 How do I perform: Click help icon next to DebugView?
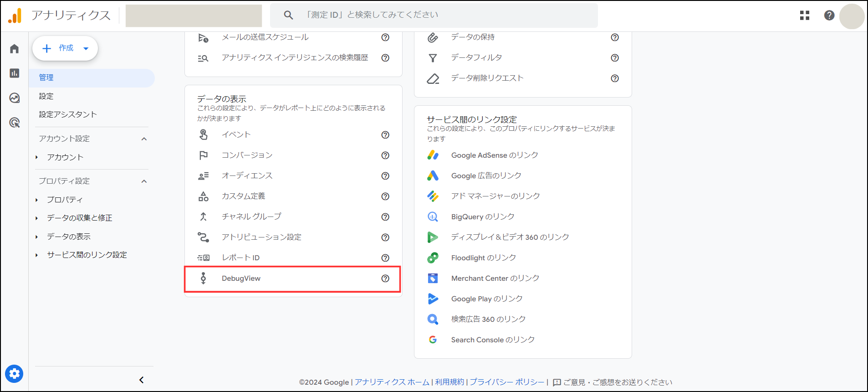point(385,279)
